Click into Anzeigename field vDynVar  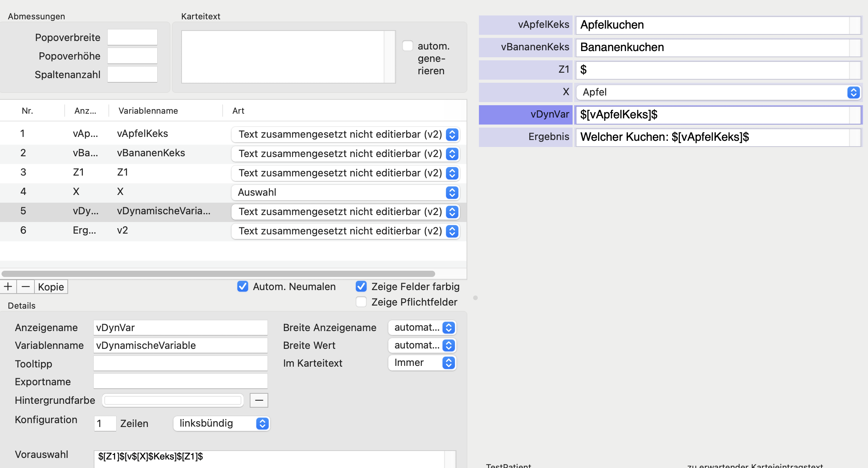pyautogui.click(x=180, y=328)
